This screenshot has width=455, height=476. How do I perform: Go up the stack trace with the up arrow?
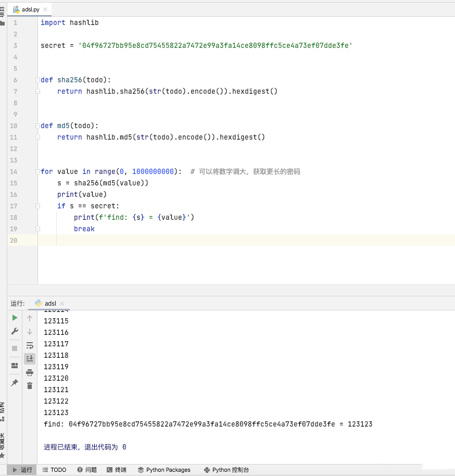pos(30,318)
